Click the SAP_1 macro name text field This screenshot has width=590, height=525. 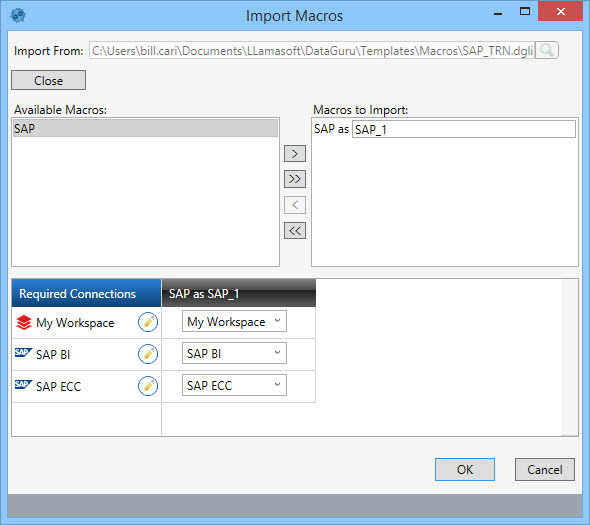(464, 129)
